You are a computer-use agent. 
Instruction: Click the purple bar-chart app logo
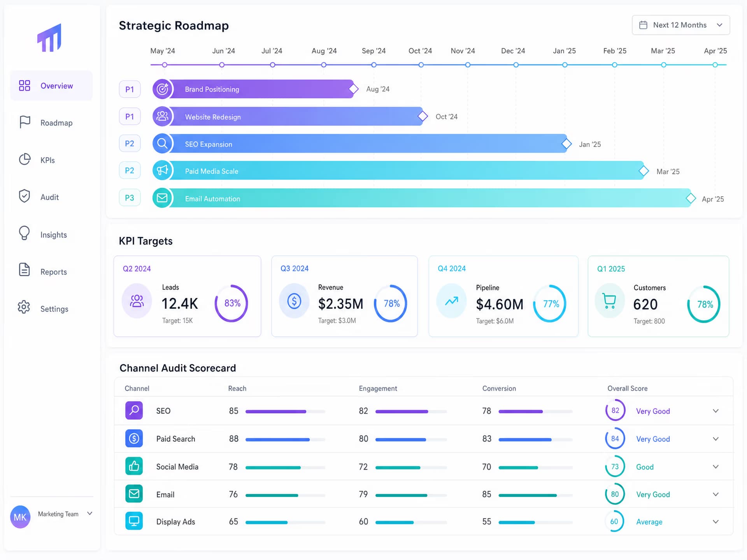coord(49,38)
